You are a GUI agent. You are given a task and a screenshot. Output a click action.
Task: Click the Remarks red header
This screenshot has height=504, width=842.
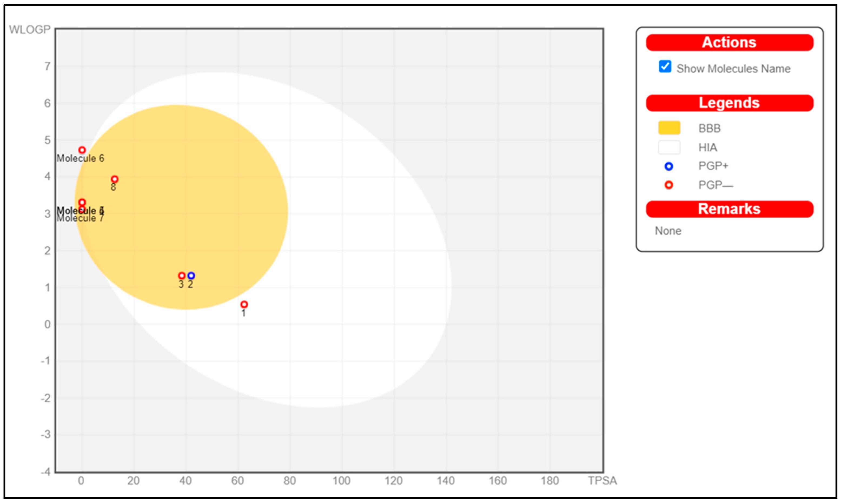[x=729, y=209]
